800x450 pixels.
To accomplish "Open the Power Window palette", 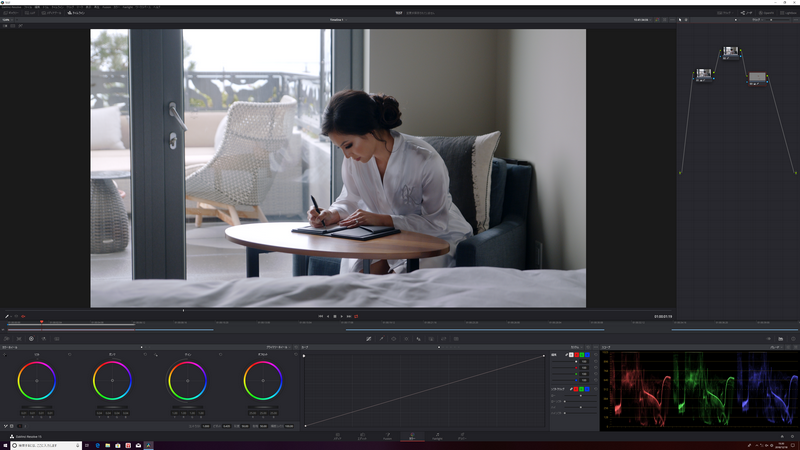I will 393,339.
